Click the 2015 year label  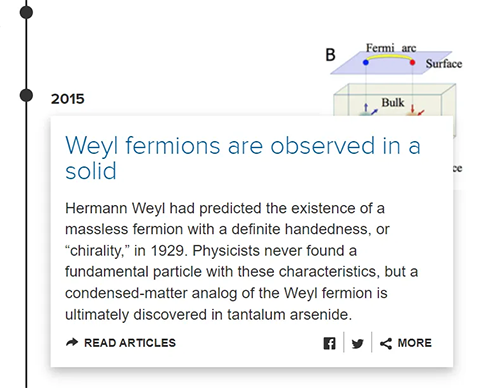click(x=68, y=99)
